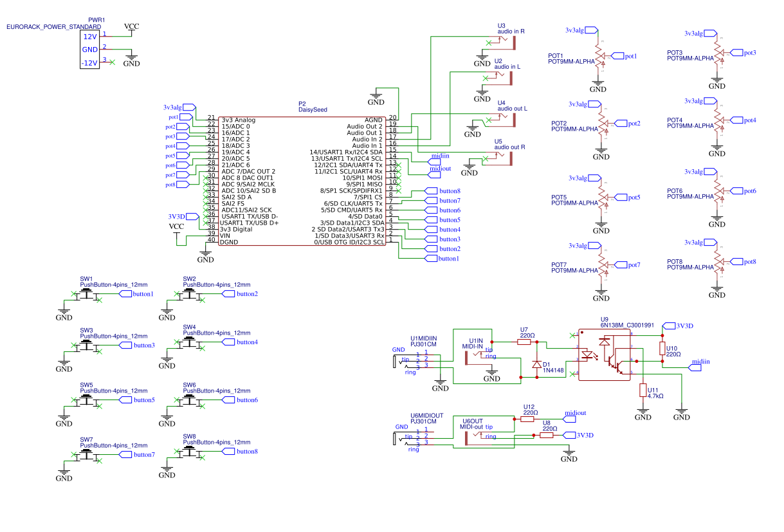
Task: Click the POT1 potentiometer symbol
Action: [599, 56]
